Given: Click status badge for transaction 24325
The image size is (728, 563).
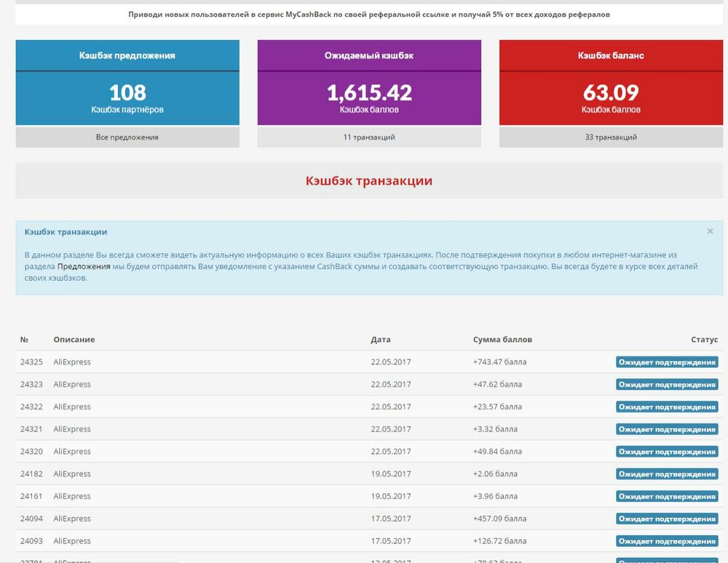Looking at the screenshot, I should tap(667, 362).
